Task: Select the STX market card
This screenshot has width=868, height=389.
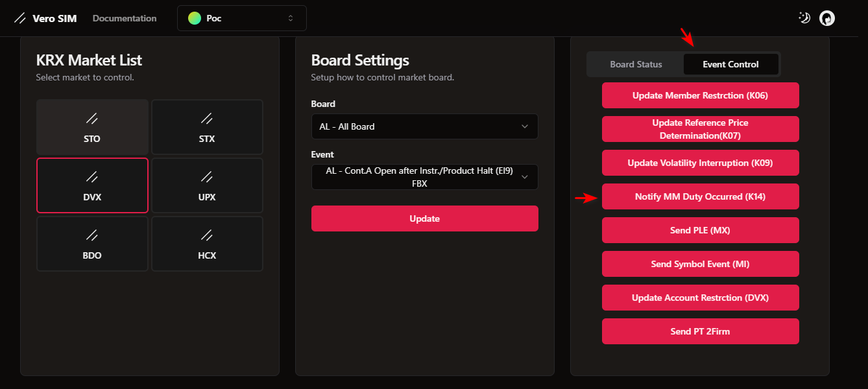Action: click(x=207, y=127)
